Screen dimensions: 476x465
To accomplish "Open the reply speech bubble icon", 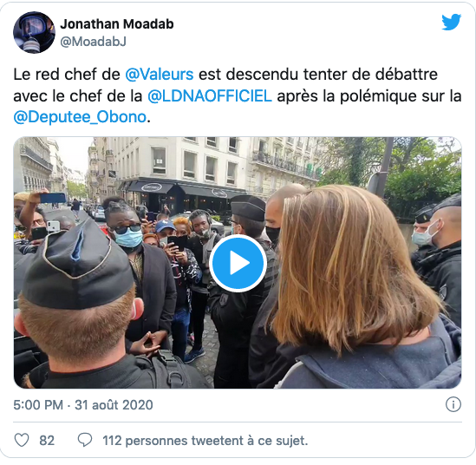I will click(85, 440).
